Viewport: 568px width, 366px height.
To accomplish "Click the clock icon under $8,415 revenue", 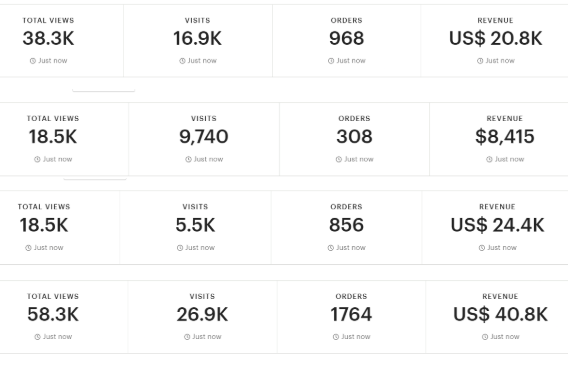I will point(489,159).
